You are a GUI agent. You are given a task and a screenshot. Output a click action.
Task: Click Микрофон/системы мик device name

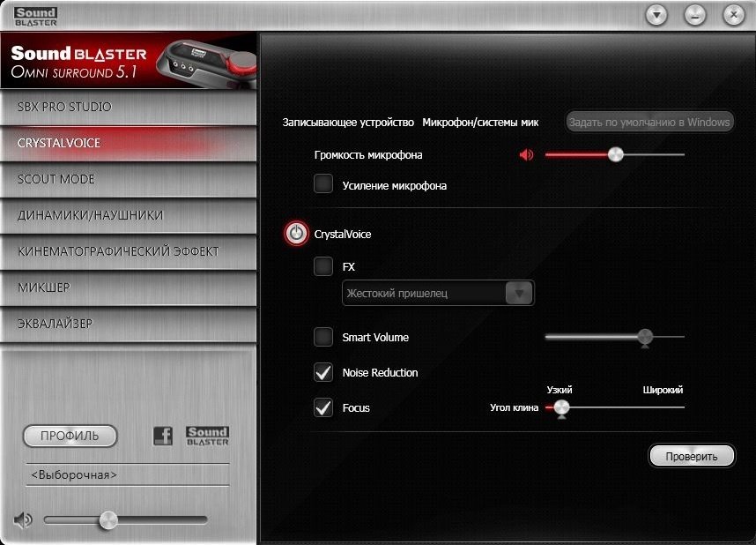pos(480,123)
